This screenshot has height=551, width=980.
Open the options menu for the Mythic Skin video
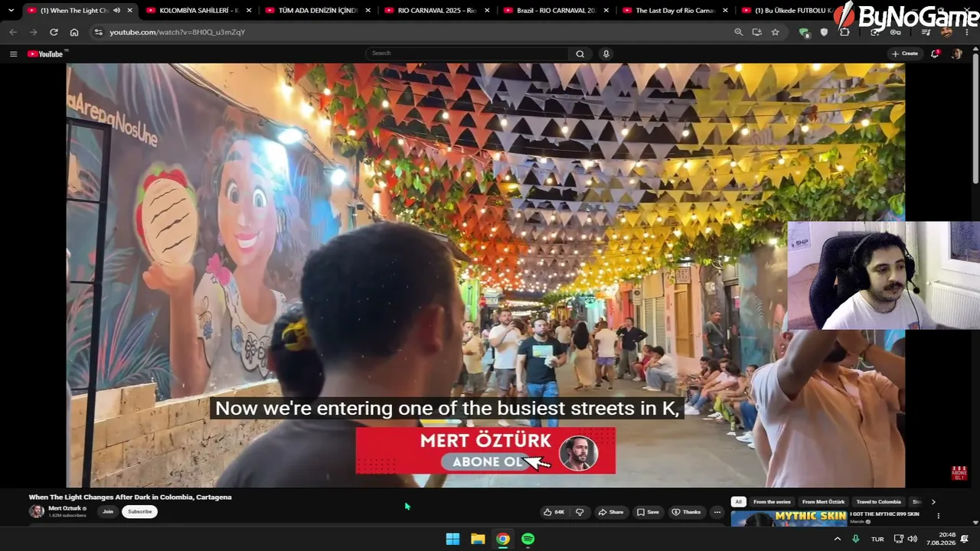pos(939,516)
